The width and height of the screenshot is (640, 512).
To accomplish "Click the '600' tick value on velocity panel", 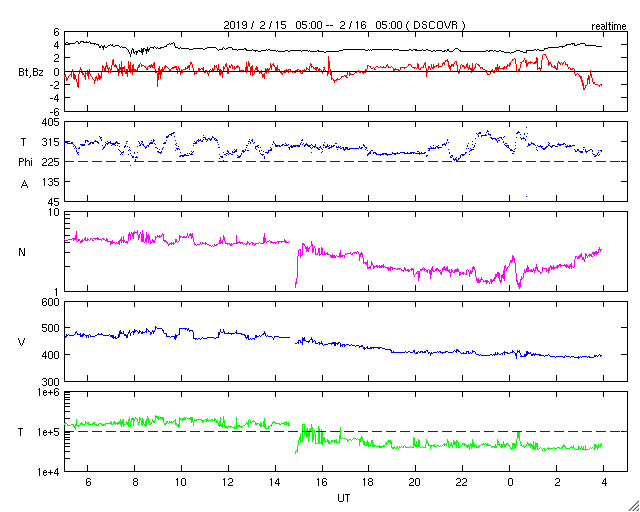I will coord(51,302).
